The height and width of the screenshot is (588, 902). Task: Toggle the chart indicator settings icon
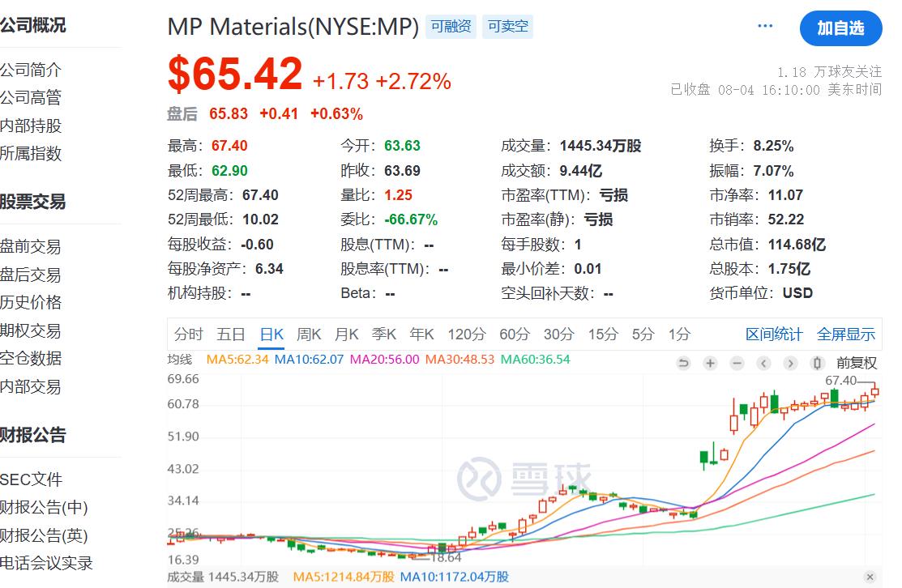click(817, 364)
